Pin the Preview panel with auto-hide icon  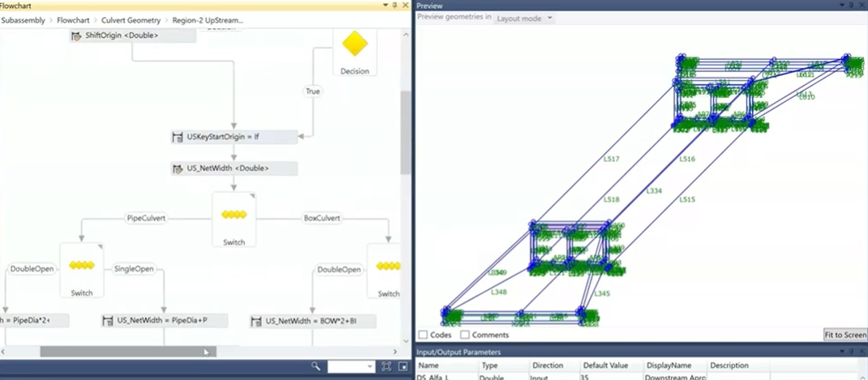853,5
